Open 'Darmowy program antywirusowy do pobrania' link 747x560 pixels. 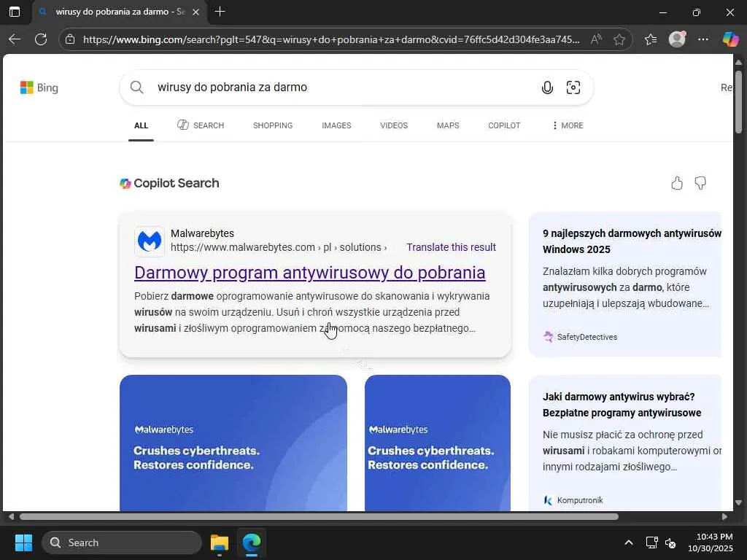pyautogui.click(x=309, y=273)
